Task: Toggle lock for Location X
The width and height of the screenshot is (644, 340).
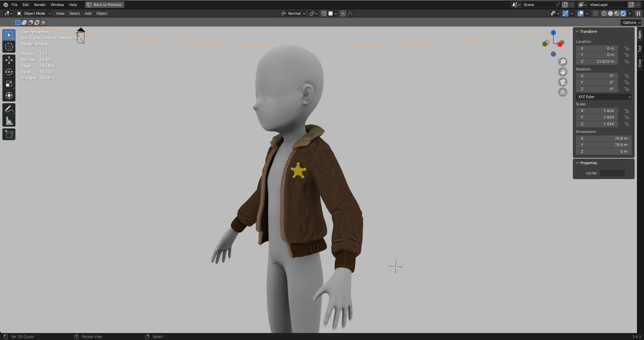Action: [627, 48]
